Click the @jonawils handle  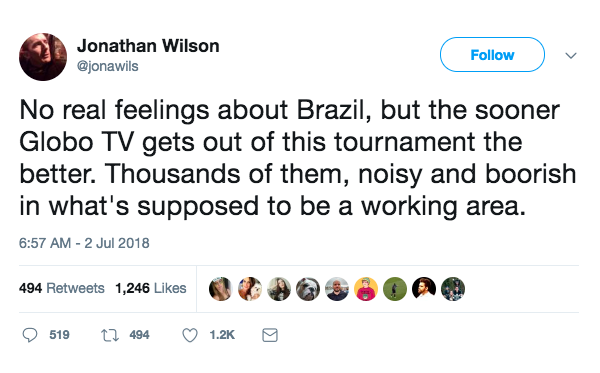[x=108, y=66]
